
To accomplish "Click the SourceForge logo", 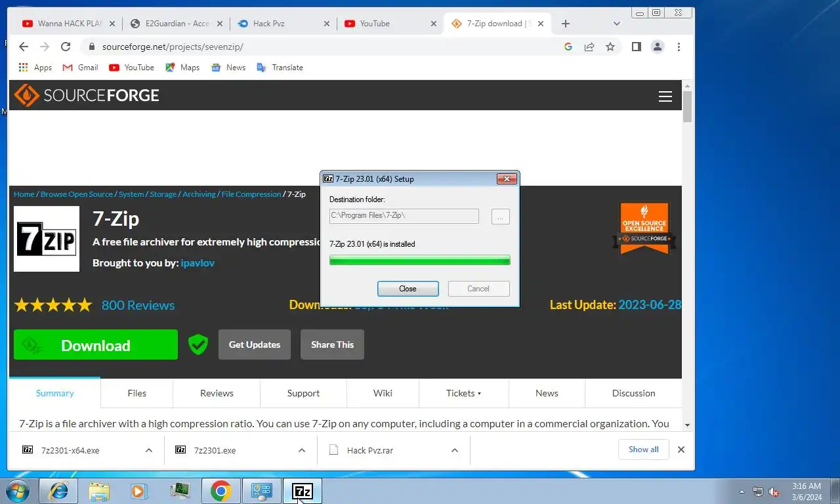I will 87,95.
